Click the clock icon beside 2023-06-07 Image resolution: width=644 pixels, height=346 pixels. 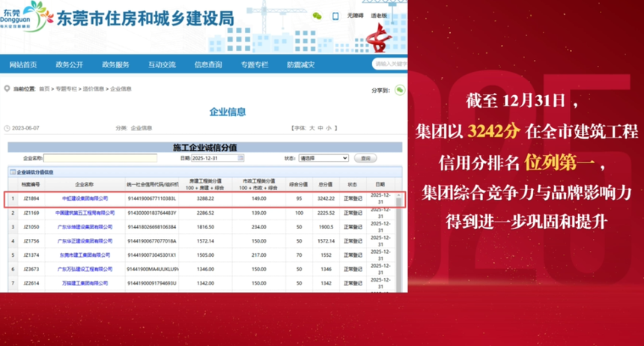point(7,128)
